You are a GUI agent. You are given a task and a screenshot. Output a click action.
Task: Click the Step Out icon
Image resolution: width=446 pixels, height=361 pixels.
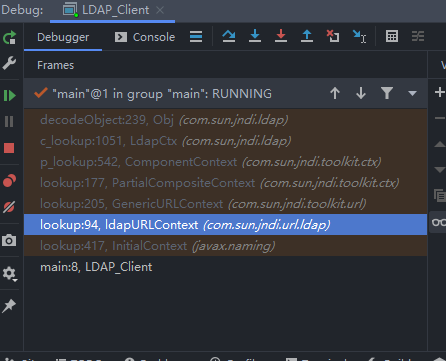[307, 36]
